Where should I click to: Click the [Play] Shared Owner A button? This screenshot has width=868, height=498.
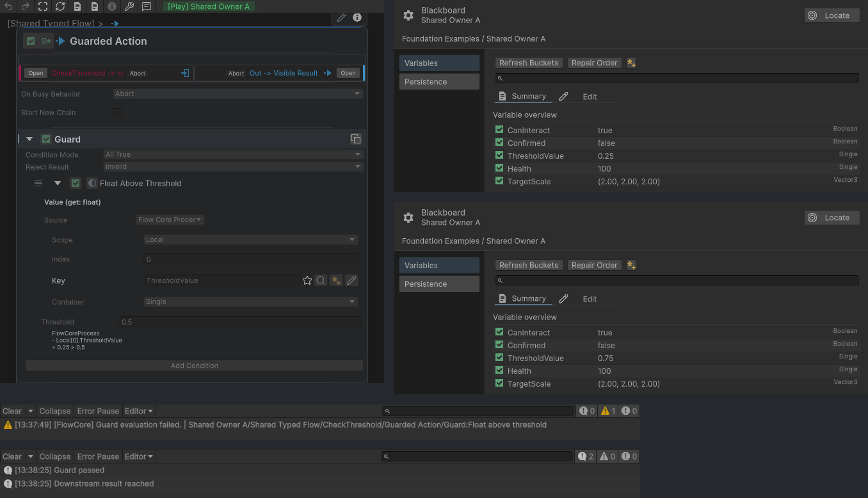click(x=209, y=6)
